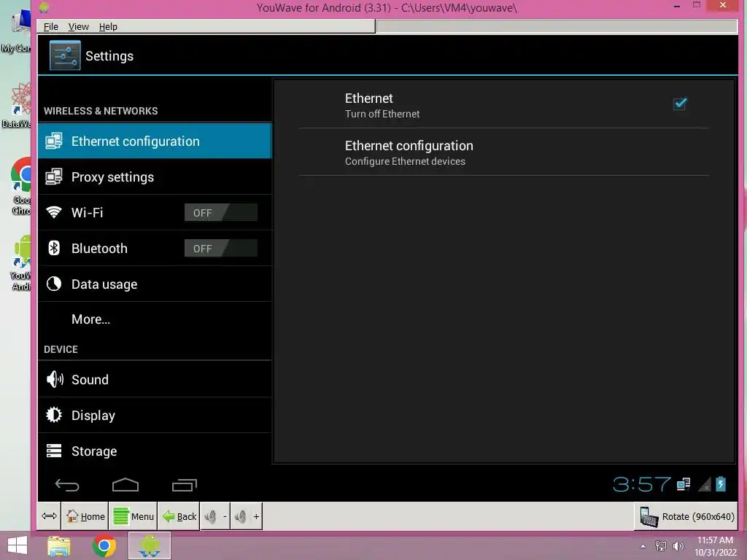Screen dimensions: 747x560
Task: Click the Ethernet Turn off Ethernet row
Action: coord(504,105)
